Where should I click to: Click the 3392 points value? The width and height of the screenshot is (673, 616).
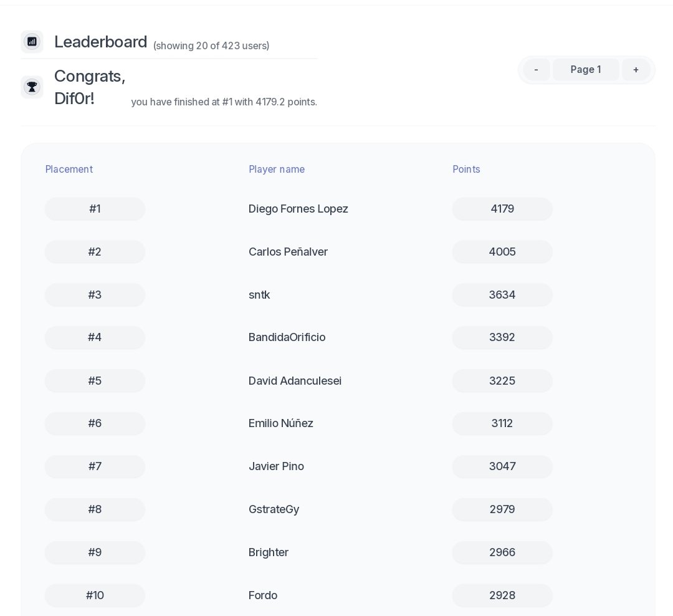(x=502, y=337)
